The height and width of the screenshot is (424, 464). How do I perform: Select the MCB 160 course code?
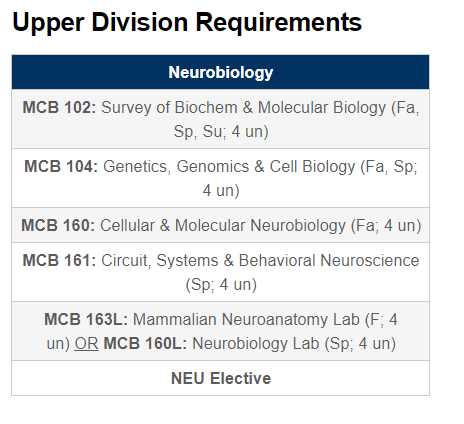[58, 225]
